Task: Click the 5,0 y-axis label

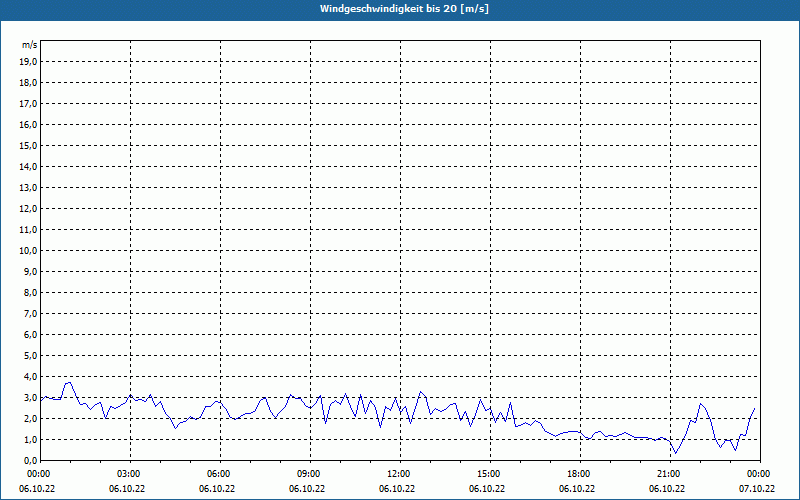Action: pyautogui.click(x=32, y=356)
